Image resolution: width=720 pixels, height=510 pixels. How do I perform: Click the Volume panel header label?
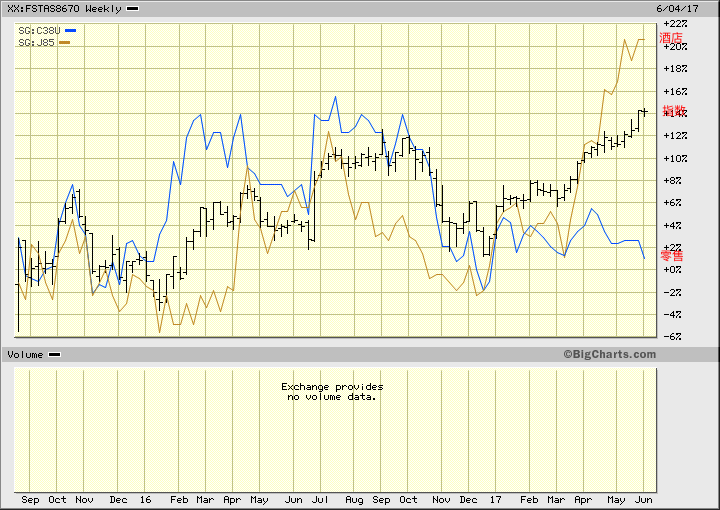click(x=25, y=354)
